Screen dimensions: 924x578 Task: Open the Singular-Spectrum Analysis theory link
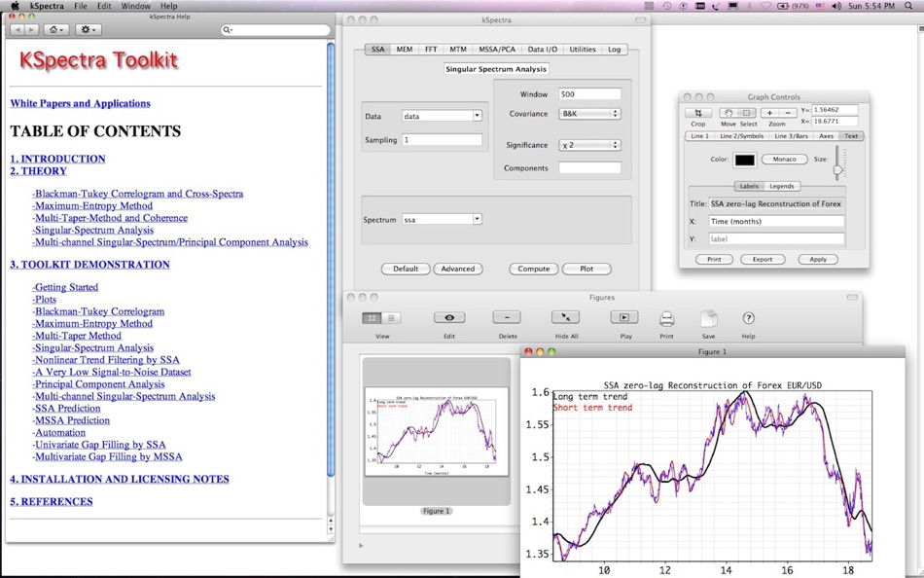(x=93, y=230)
